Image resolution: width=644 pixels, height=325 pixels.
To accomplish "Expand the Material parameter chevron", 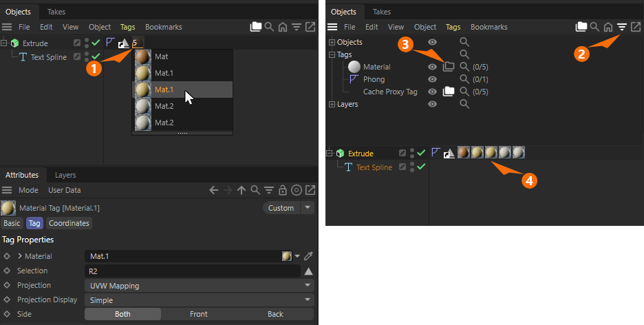I will pyautogui.click(x=20, y=256).
